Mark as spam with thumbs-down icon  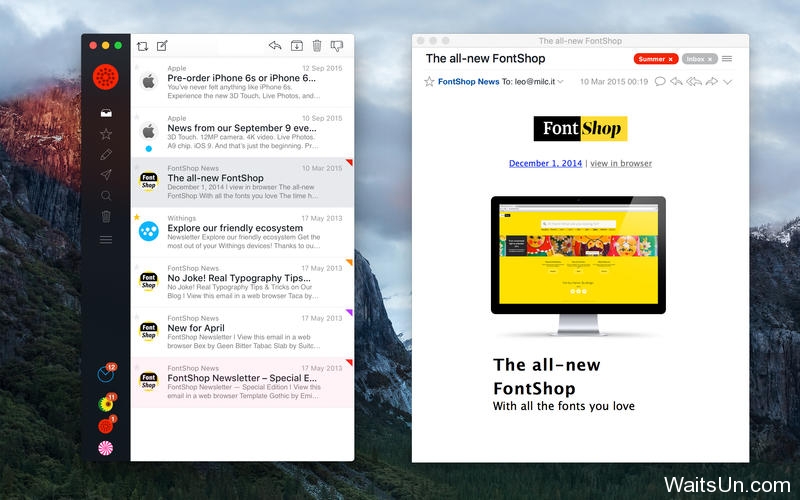click(x=337, y=46)
